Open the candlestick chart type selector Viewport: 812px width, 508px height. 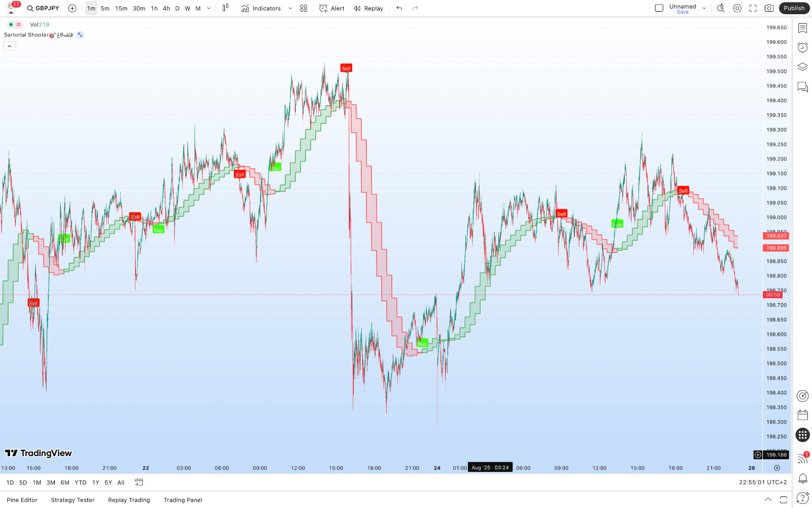225,8
